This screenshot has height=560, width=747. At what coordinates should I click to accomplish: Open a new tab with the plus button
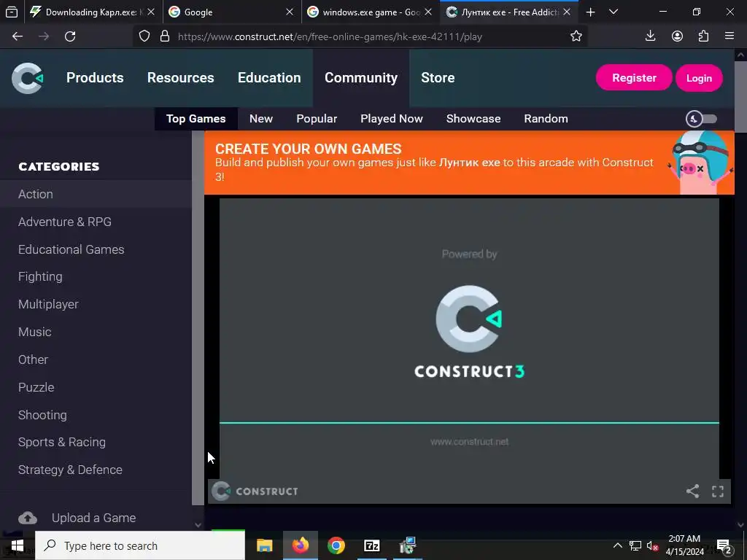(x=590, y=12)
